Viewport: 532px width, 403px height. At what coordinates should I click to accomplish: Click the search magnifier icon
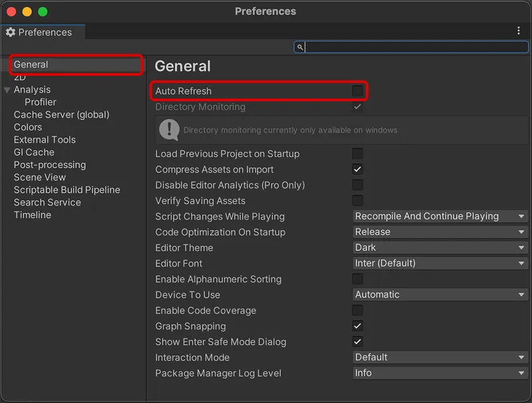[x=301, y=47]
